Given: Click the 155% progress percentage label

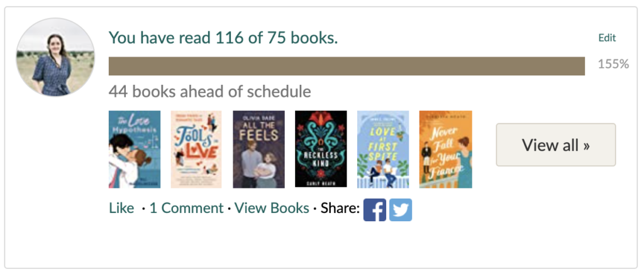Looking at the screenshot, I should click(x=613, y=64).
